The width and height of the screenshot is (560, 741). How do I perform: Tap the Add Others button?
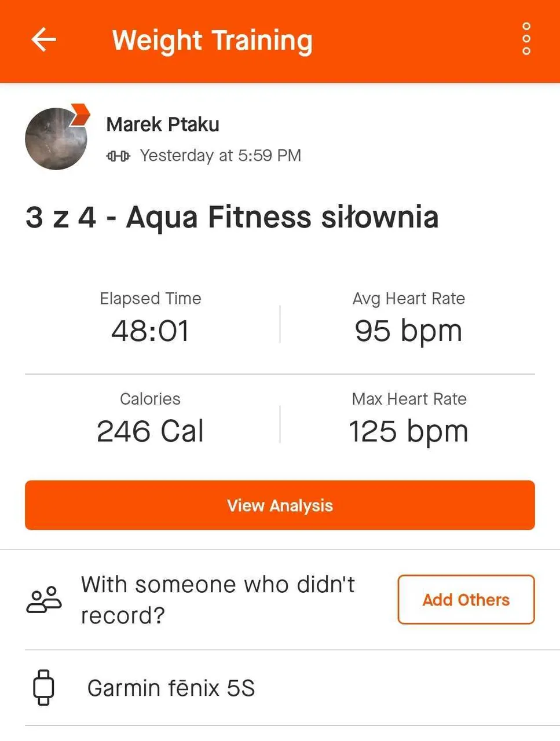466,600
